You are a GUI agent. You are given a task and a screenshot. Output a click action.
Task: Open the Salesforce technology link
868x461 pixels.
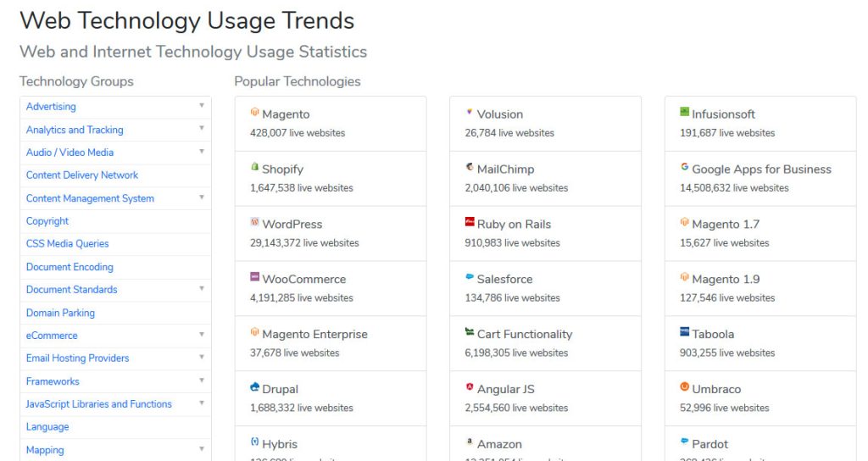[x=505, y=280]
